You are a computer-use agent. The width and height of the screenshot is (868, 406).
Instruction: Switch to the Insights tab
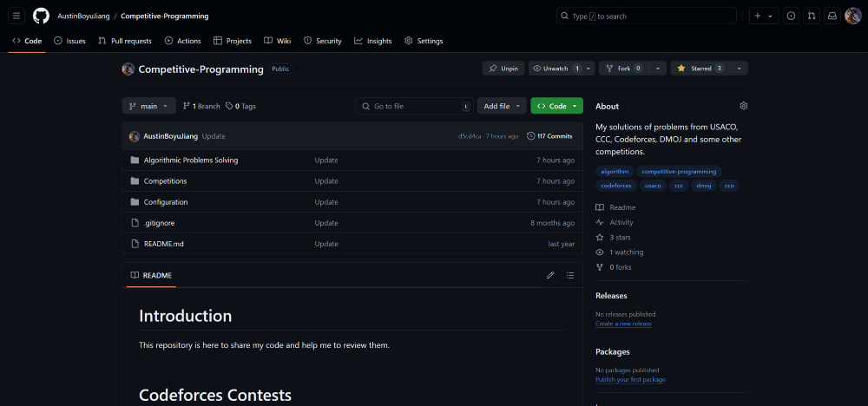[372, 41]
